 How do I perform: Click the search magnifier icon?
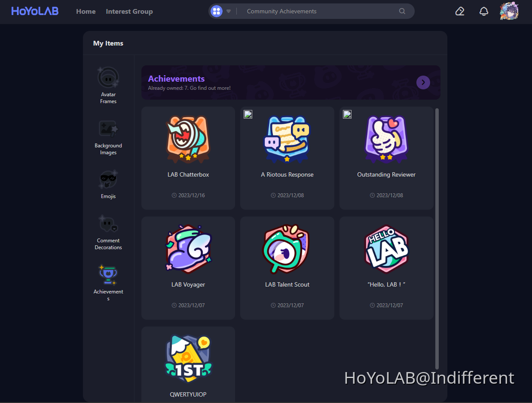(402, 11)
